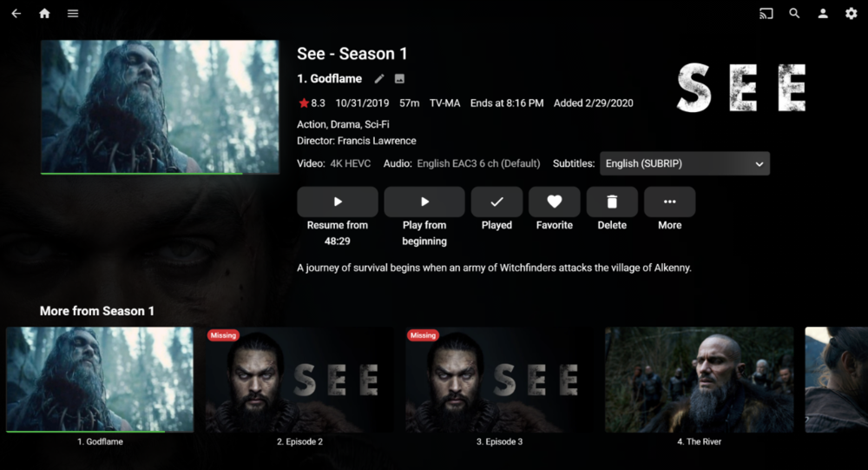
Task: Edit metadata with the pencil icon
Action: 379,79
